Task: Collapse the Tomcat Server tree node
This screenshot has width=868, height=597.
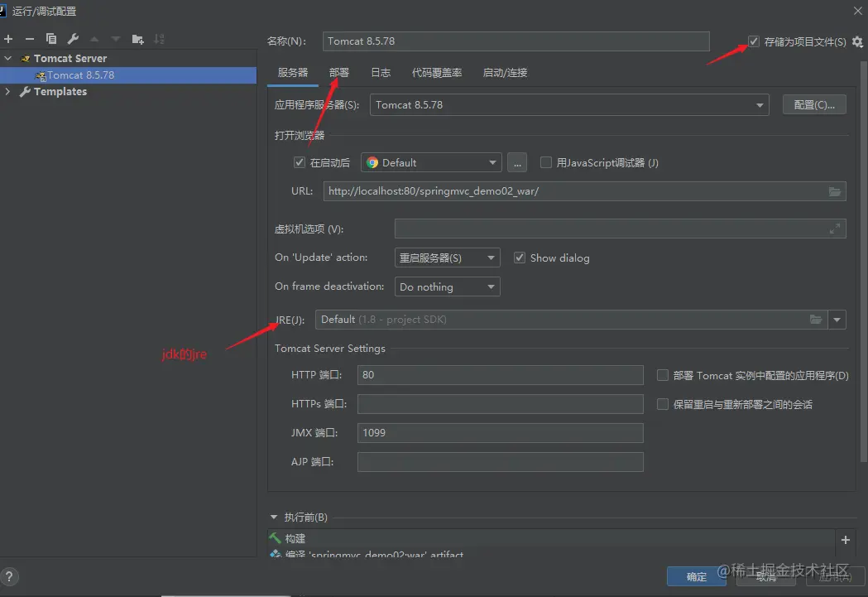Action: tap(7, 58)
